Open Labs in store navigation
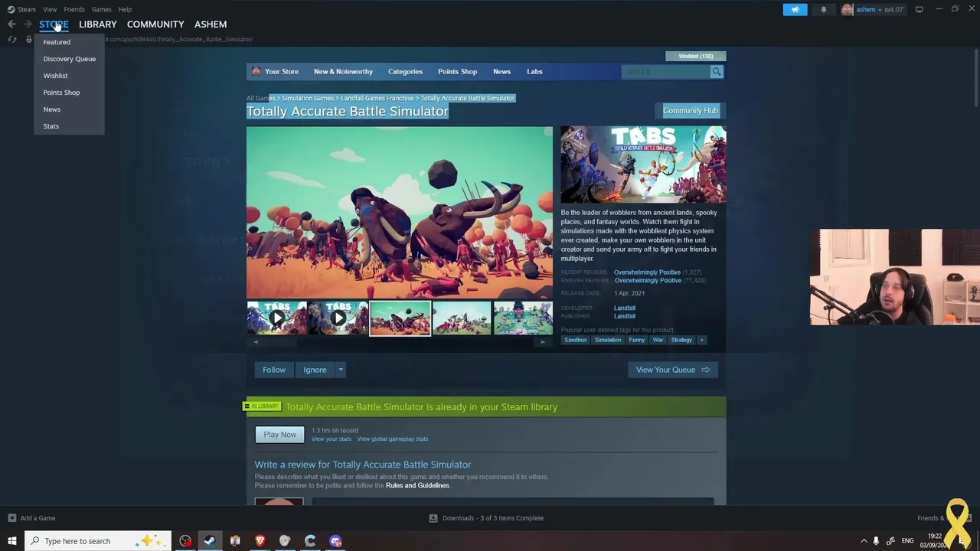 [x=534, y=72]
